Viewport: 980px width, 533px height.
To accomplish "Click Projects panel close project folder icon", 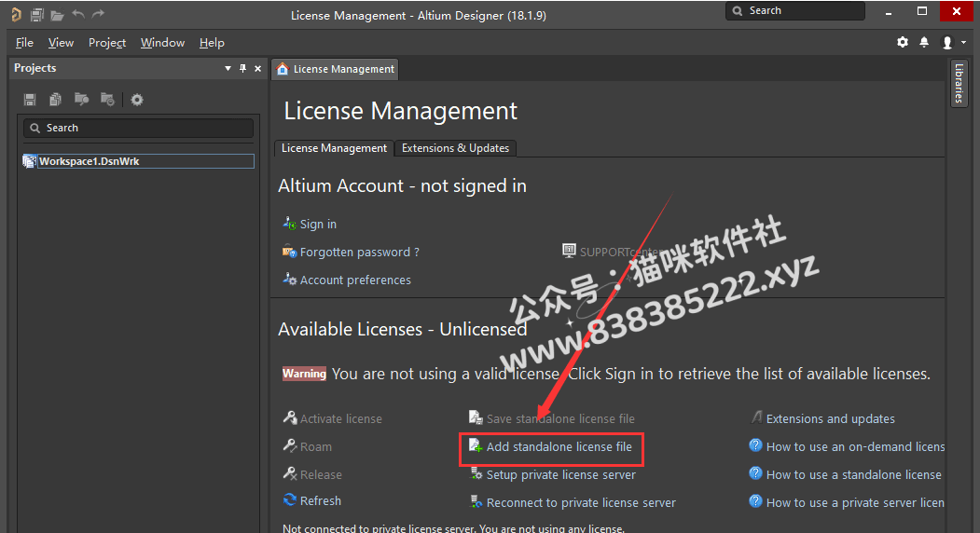I will coord(107,100).
